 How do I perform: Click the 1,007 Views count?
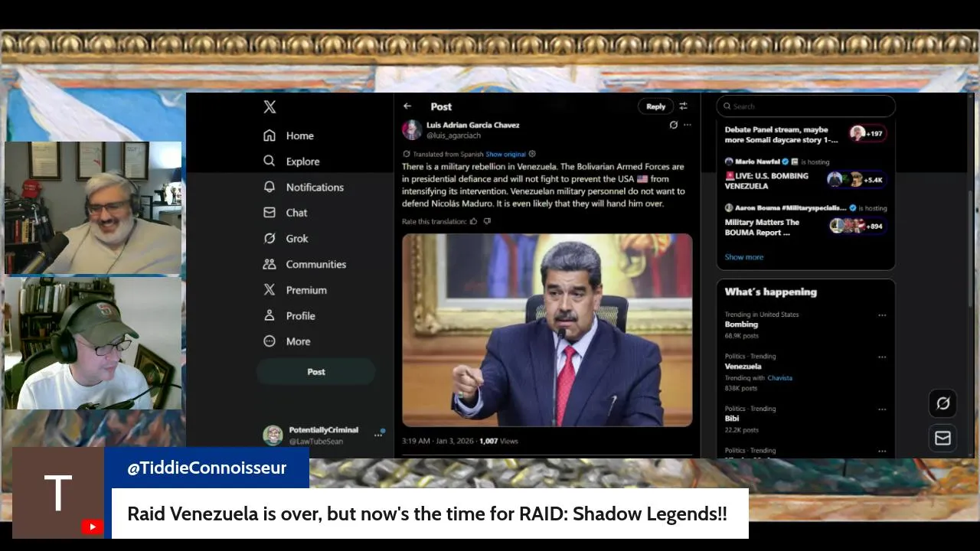[498, 441]
